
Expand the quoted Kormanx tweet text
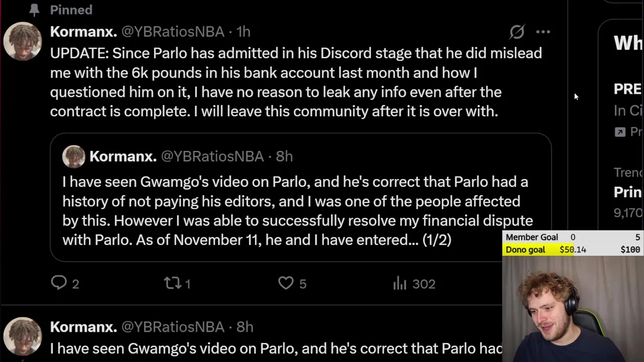point(297,211)
